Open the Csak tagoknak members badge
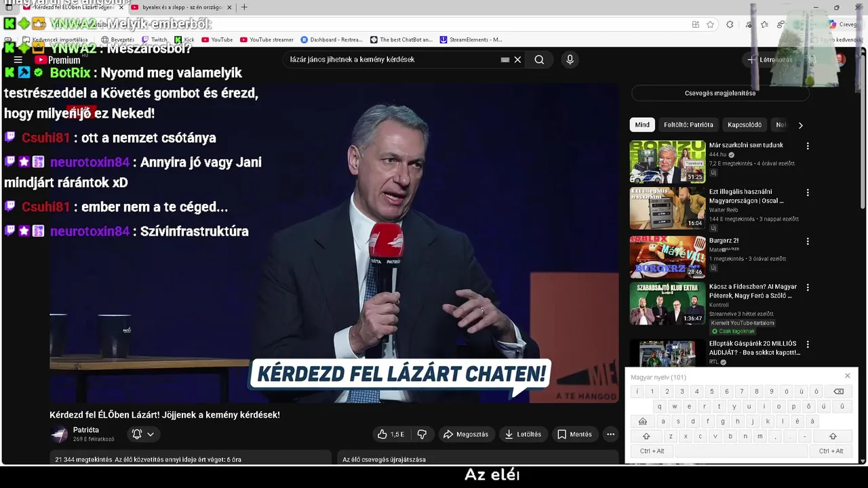 (732, 331)
